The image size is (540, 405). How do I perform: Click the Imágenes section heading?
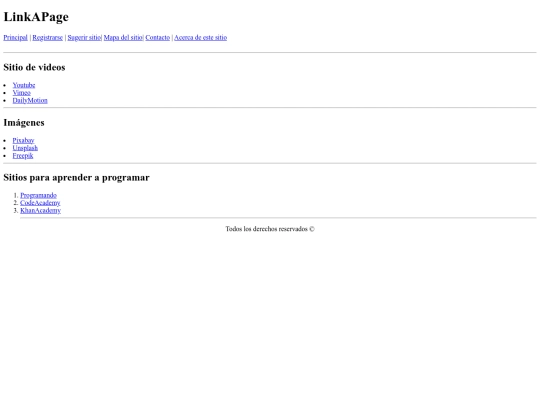[24, 123]
